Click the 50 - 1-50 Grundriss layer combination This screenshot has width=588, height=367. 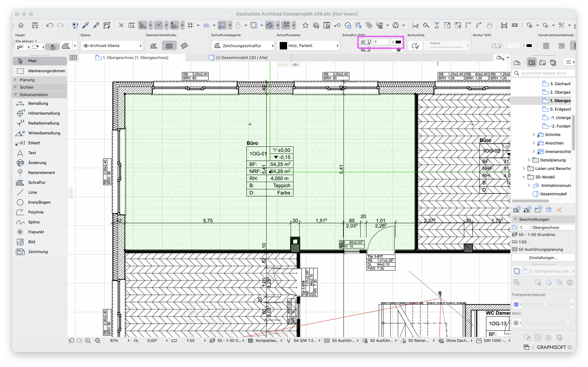(x=533, y=235)
